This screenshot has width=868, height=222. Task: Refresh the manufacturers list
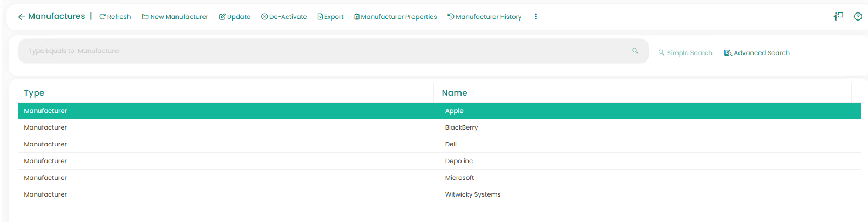[115, 17]
